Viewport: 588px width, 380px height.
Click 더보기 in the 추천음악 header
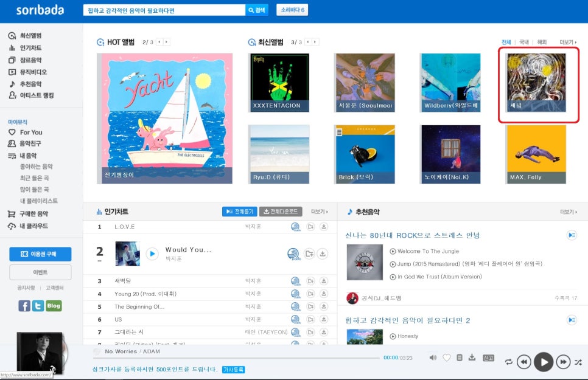point(569,212)
